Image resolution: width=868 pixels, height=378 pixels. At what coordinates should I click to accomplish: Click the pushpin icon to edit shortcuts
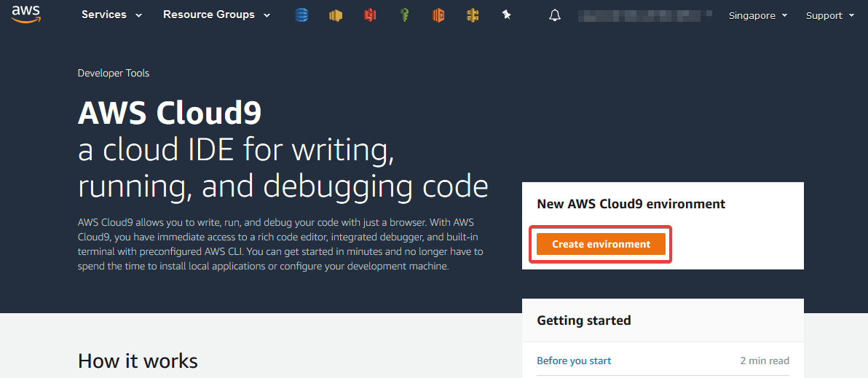pyautogui.click(x=507, y=15)
